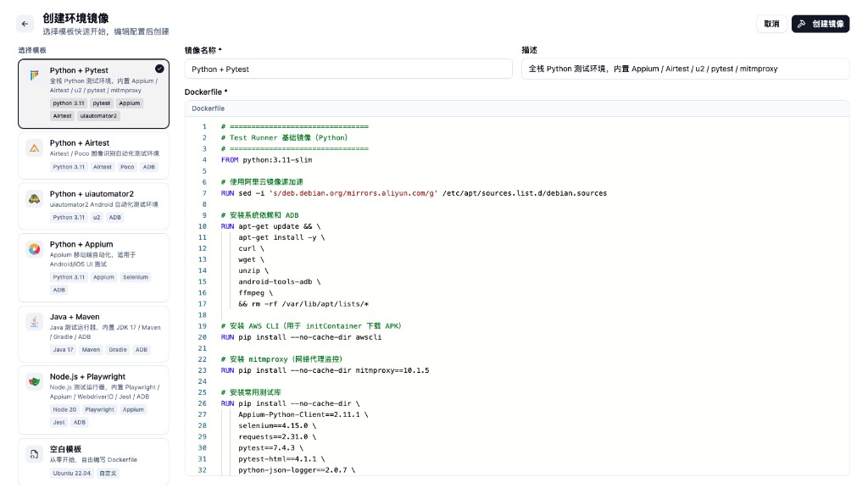This screenshot has height=494, width=868.
Task: Select the Java + Maven template
Action: tap(93, 332)
